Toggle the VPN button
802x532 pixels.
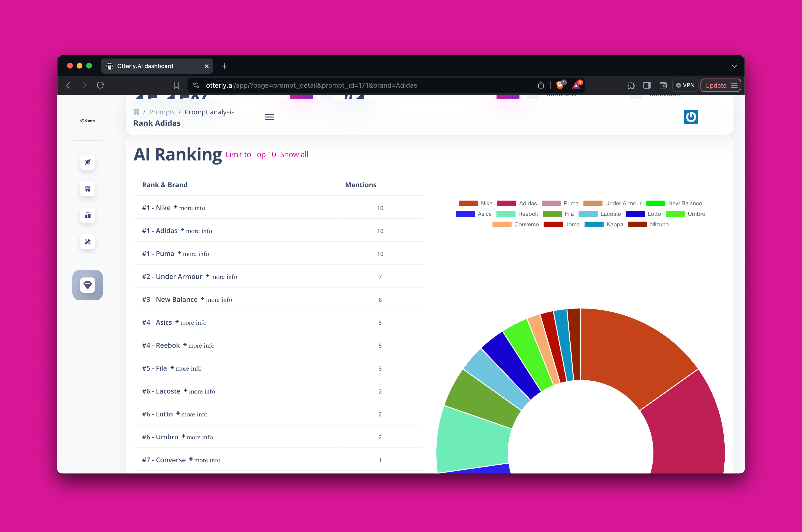point(685,85)
